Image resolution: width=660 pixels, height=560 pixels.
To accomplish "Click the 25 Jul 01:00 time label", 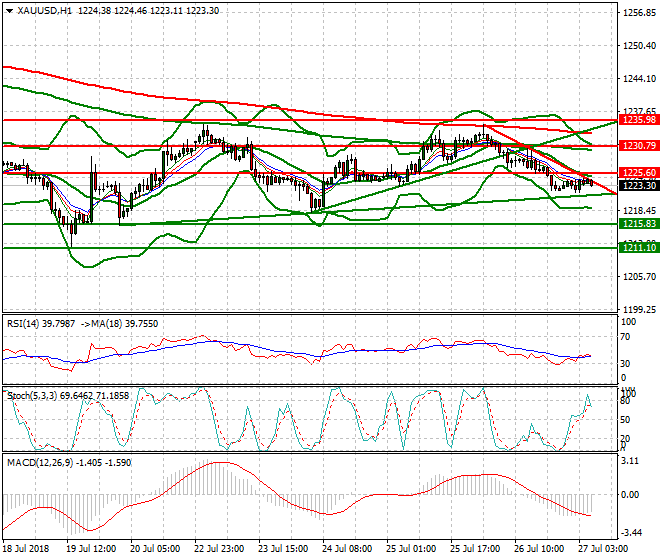I will click(x=411, y=549).
